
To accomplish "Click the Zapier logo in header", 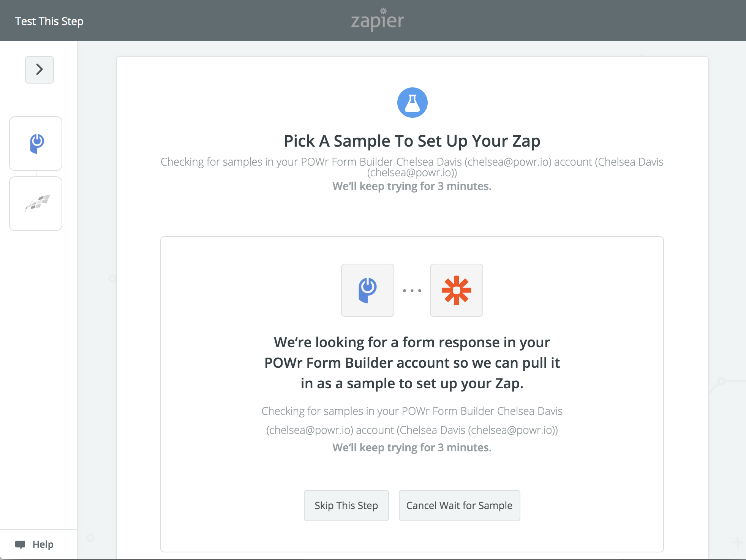I will (378, 19).
